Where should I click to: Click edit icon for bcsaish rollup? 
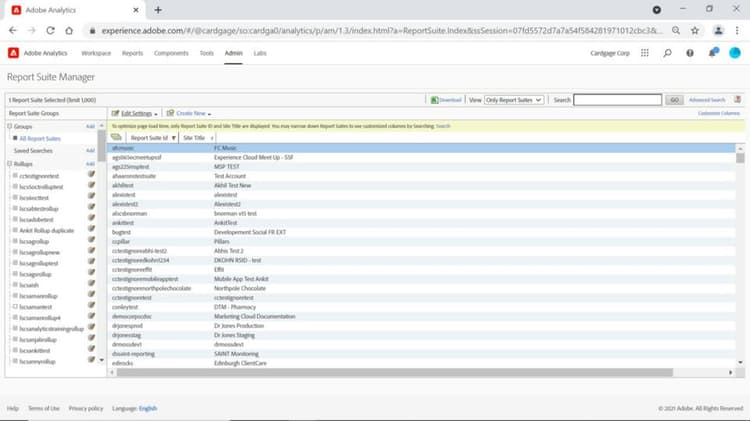91,283
